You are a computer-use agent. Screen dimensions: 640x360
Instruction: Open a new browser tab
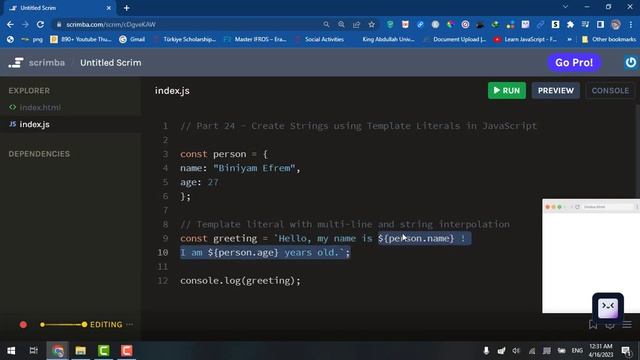[x=127, y=8]
